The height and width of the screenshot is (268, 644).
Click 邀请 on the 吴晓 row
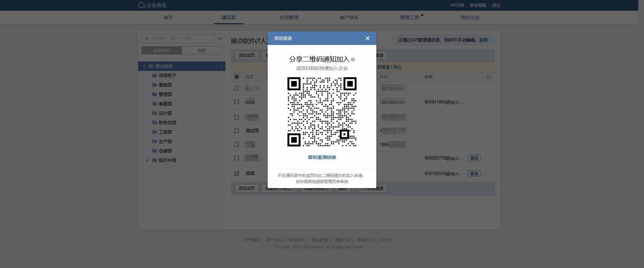pos(474,174)
